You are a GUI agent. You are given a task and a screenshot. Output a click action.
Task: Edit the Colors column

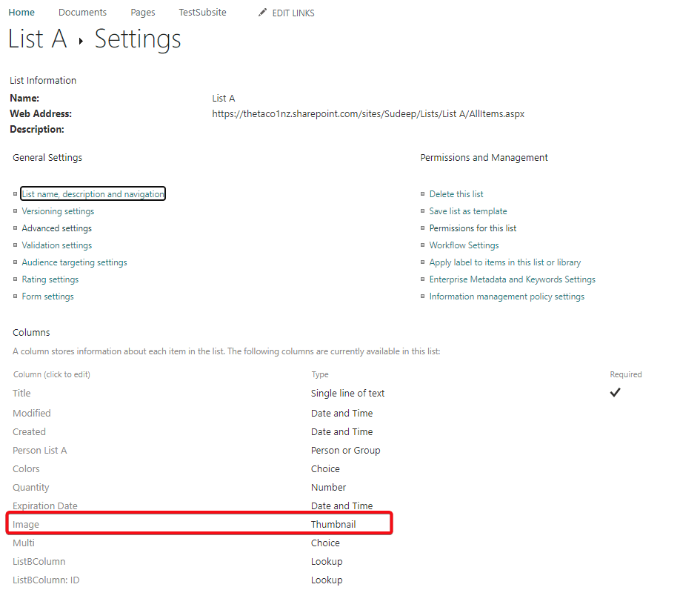[26, 469]
